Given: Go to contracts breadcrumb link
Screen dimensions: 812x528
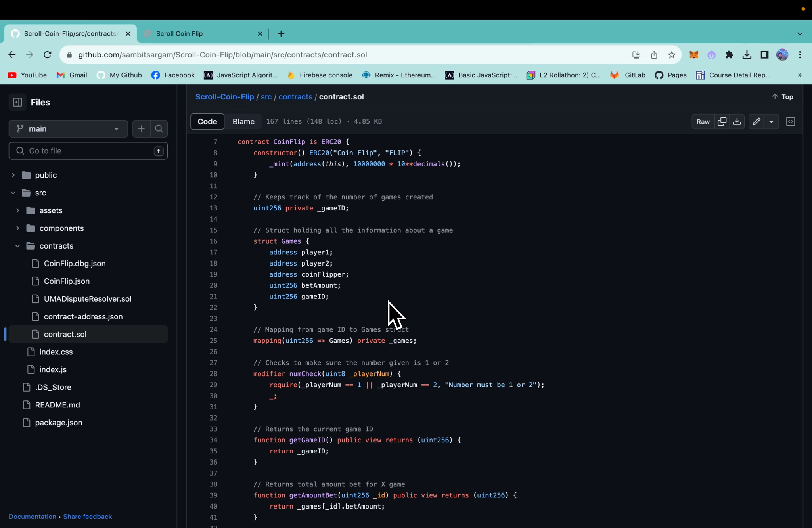Looking at the screenshot, I should pos(295,97).
